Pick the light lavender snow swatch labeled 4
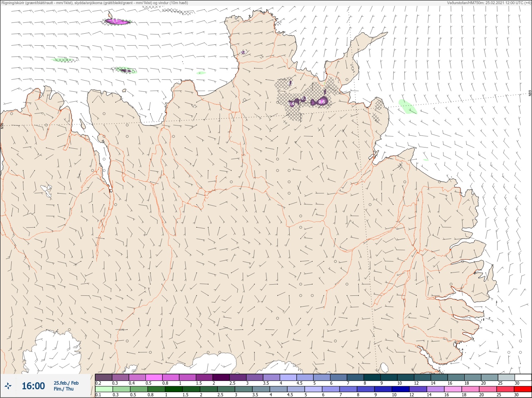 tap(288, 377)
